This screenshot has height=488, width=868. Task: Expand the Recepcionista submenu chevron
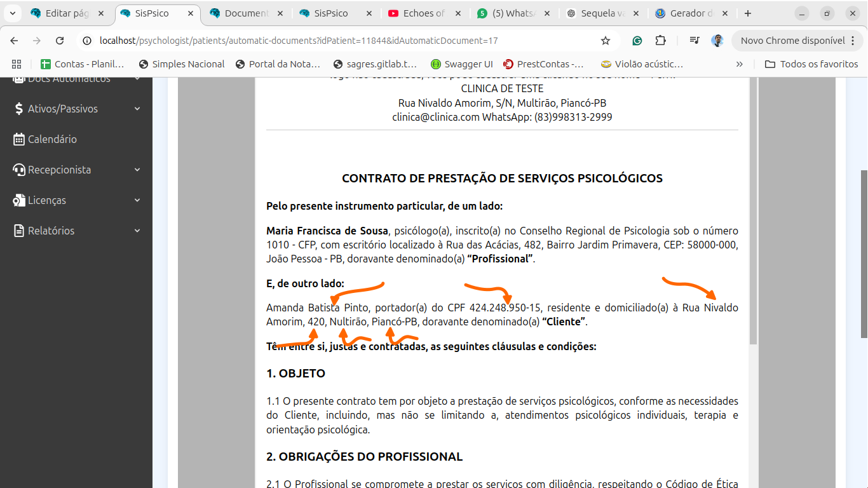pos(137,170)
